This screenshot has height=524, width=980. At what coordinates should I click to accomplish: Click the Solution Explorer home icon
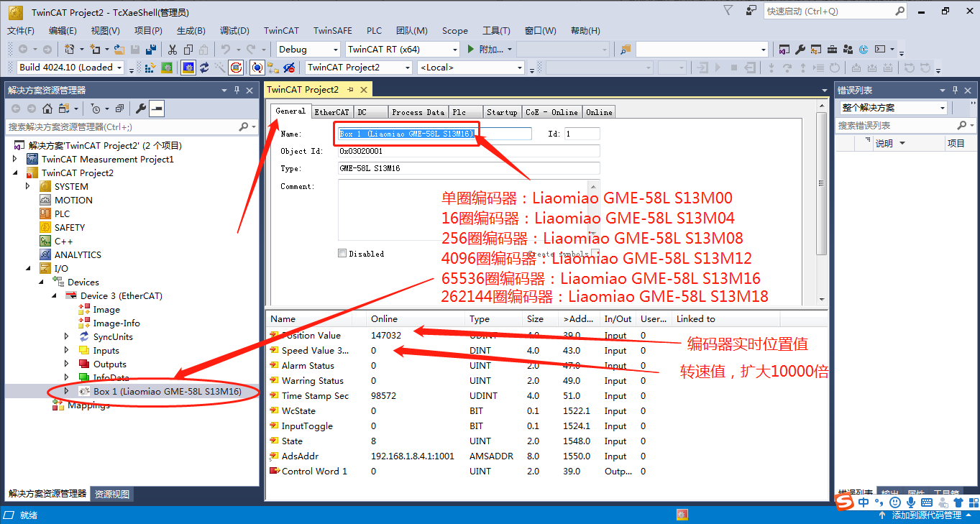pyautogui.click(x=47, y=109)
